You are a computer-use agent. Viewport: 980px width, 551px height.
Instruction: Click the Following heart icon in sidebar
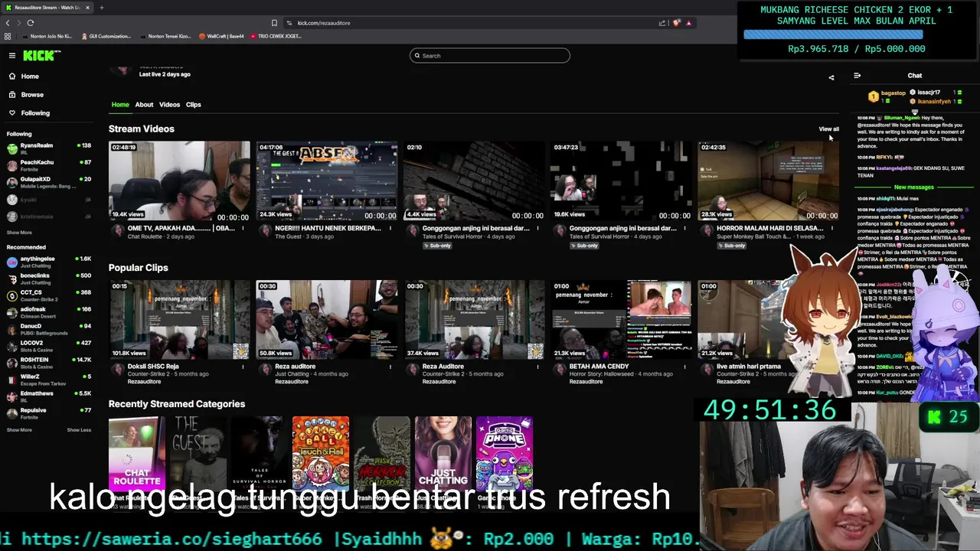pos(12,112)
